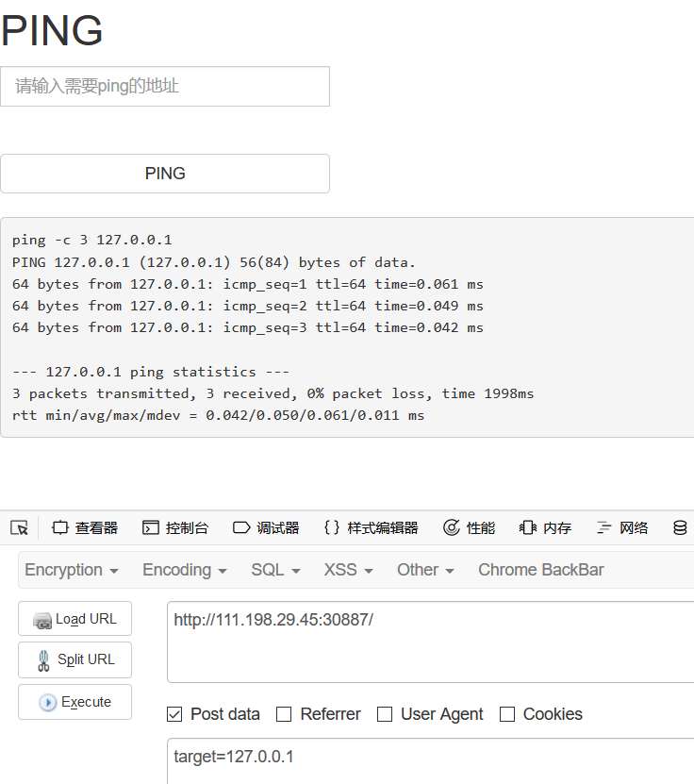This screenshot has width=694, height=784.
Task: Switch to the Network (网络) tab
Action: tap(622, 527)
